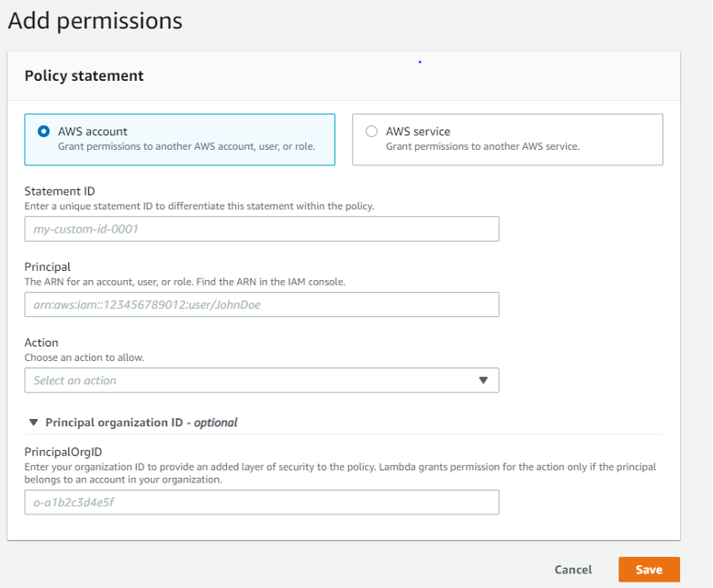Focus the Principal ARN input field
The height and width of the screenshot is (588, 713).
[261, 305]
